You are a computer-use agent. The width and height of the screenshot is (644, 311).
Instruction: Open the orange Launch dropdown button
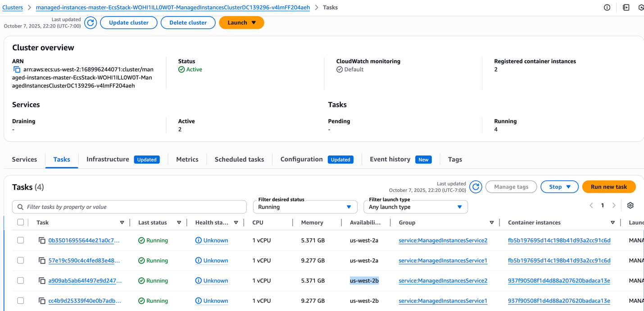[x=241, y=23]
